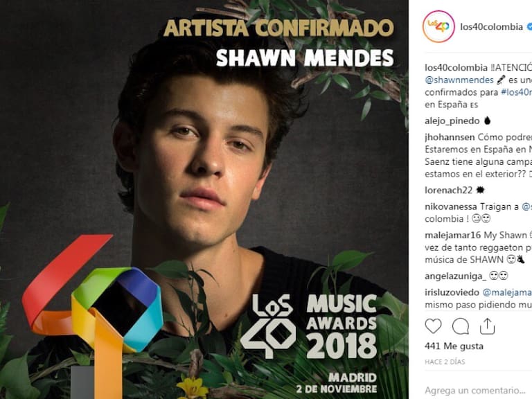Screen dimensions: 532x399
Task: Click the verified badge next to los40colombia
Action: (529, 27)
